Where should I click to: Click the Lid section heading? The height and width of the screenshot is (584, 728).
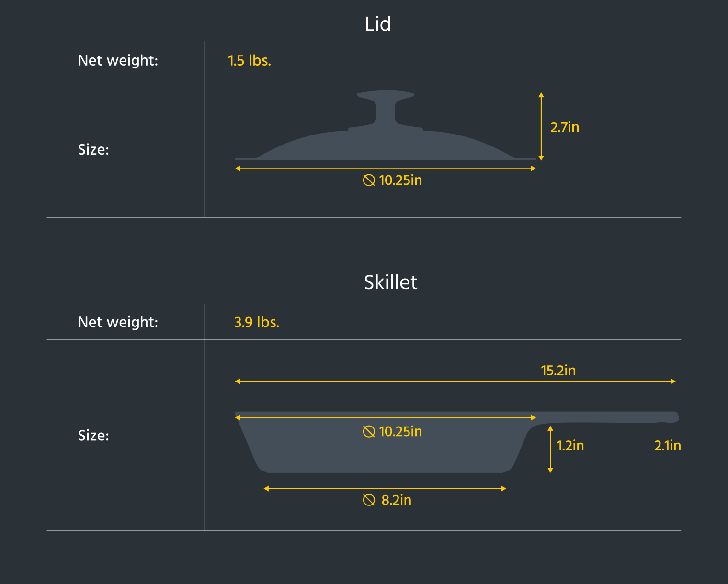click(378, 24)
